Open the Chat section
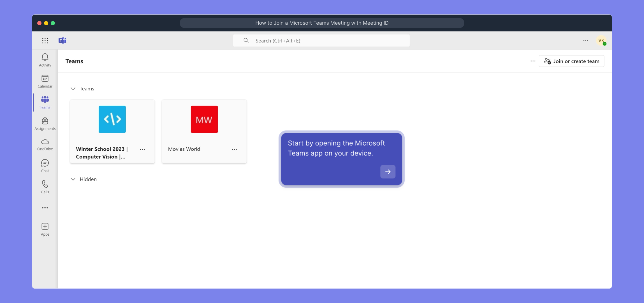Image resolution: width=644 pixels, height=303 pixels. (x=45, y=166)
